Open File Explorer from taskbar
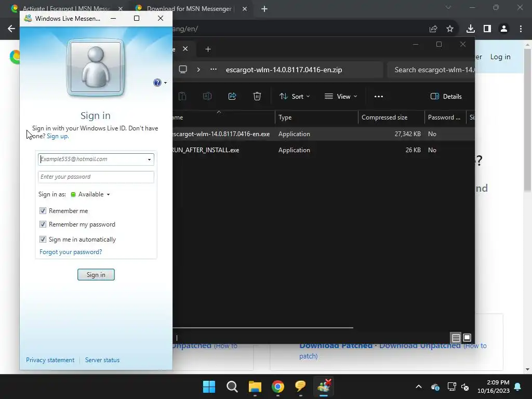Image resolution: width=532 pixels, height=399 pixels. coord(255,387)
